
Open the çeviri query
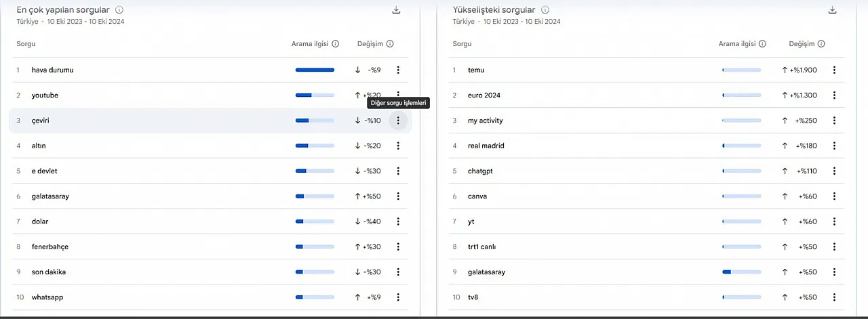[x=40, y=121]
